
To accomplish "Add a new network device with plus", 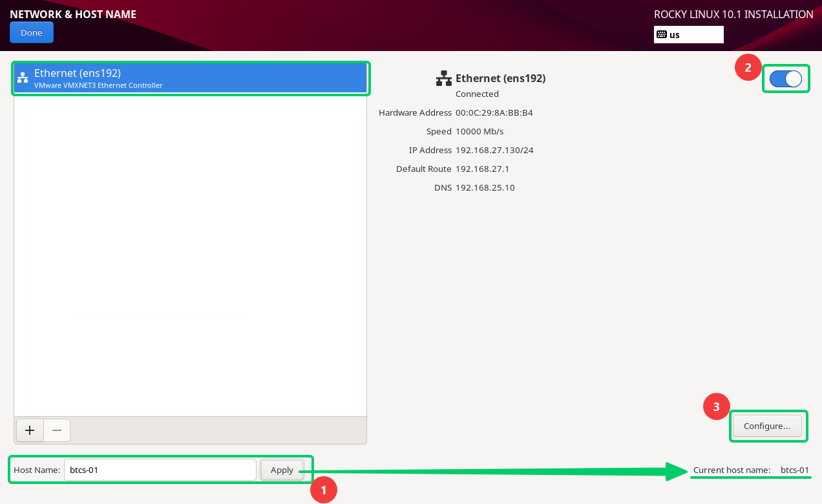I will pos(30,430).
